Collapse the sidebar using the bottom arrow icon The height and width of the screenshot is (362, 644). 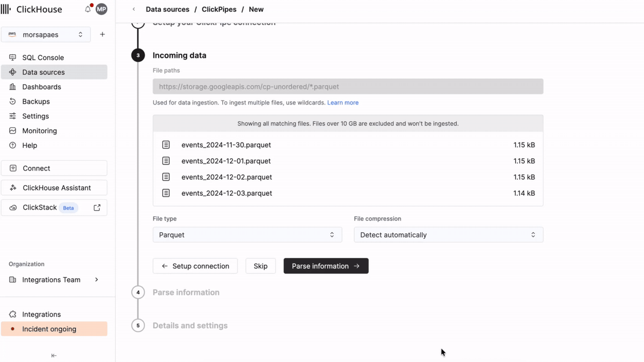pyautogui.click(x=54, y=356)
